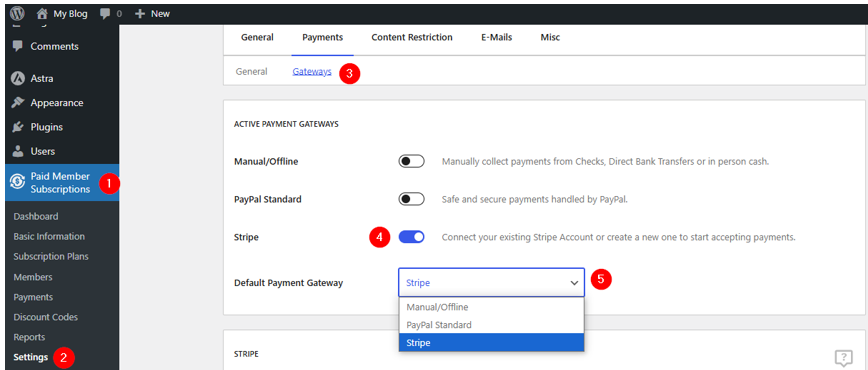Open Plugins menu label
Screen dimensions: 868x370
(46, 127)
